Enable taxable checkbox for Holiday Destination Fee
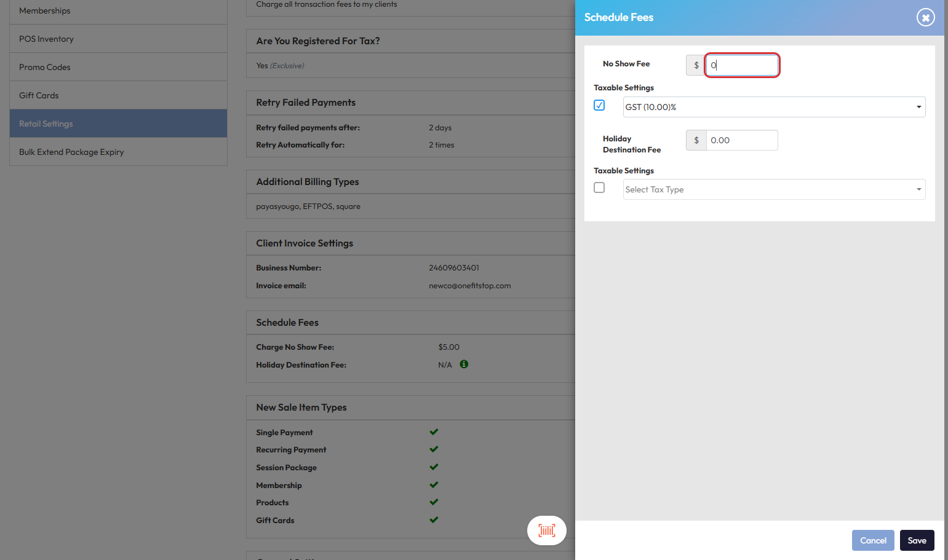 click(599, 187)
